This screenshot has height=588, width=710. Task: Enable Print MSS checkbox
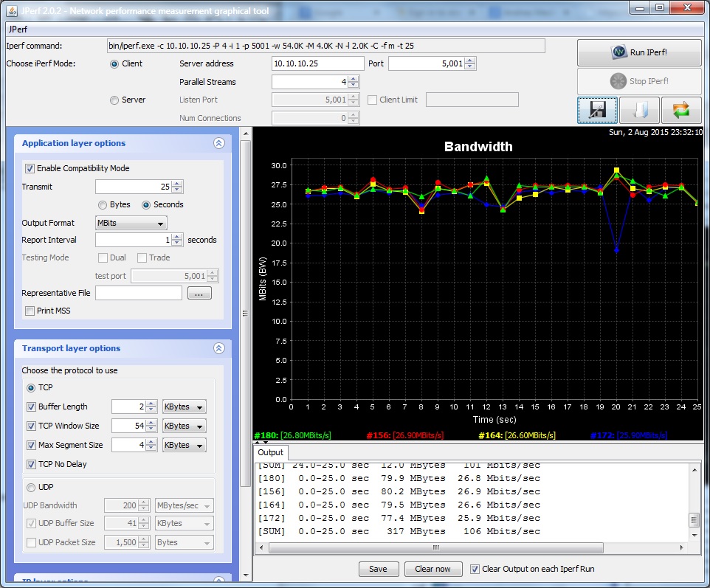point(30,311)
